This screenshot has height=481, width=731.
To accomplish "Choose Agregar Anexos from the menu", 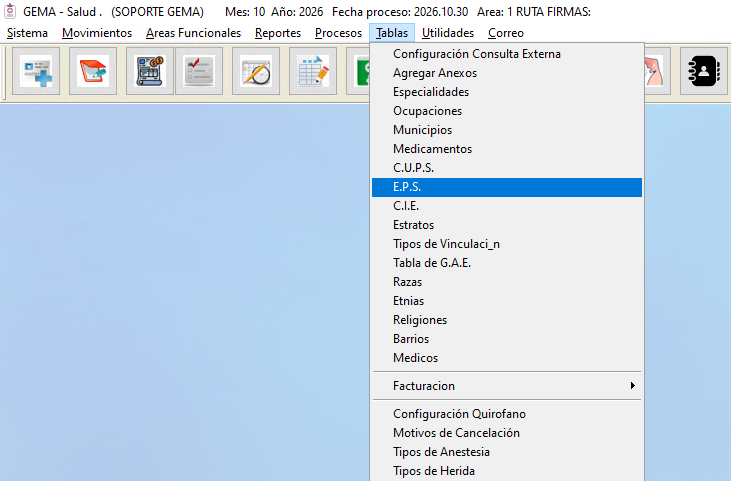I will pos(507,73).
